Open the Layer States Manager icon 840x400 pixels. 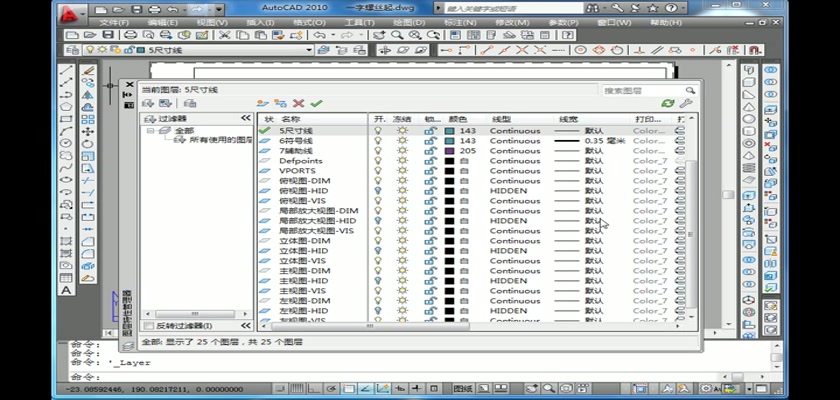coord(190,103)
